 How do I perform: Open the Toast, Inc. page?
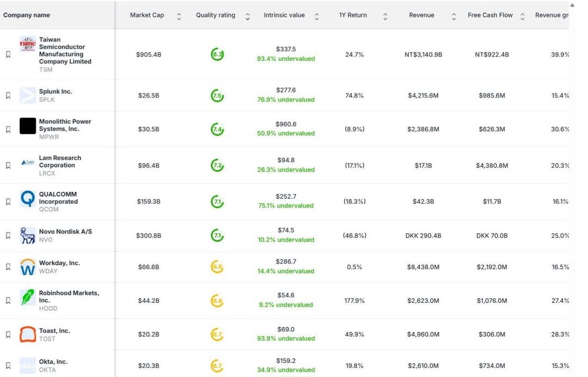tap(54, 331)
